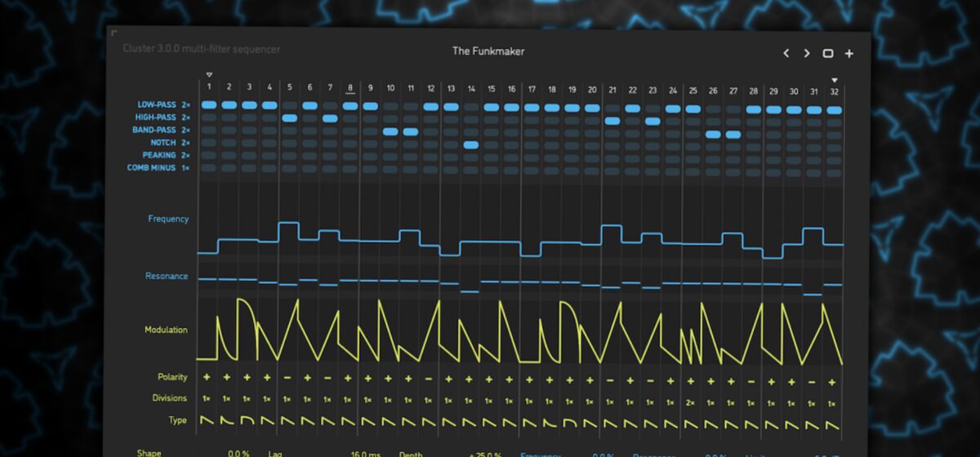Change modulation type shape icon of step 2
The width and height of the screenshot is (980, 457).
tap(226, 419)
